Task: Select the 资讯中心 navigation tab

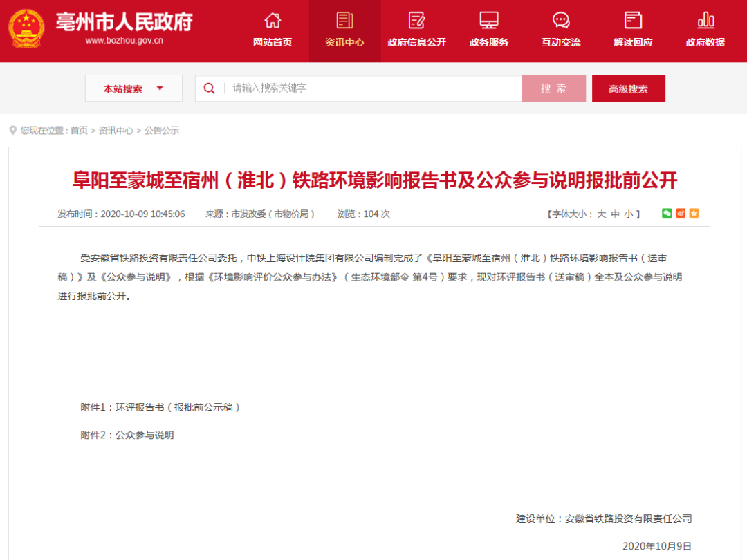Action: tap(344, 30)
